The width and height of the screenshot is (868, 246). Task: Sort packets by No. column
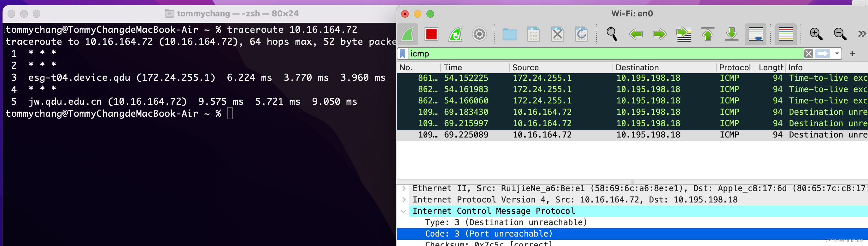click(419, 67)
